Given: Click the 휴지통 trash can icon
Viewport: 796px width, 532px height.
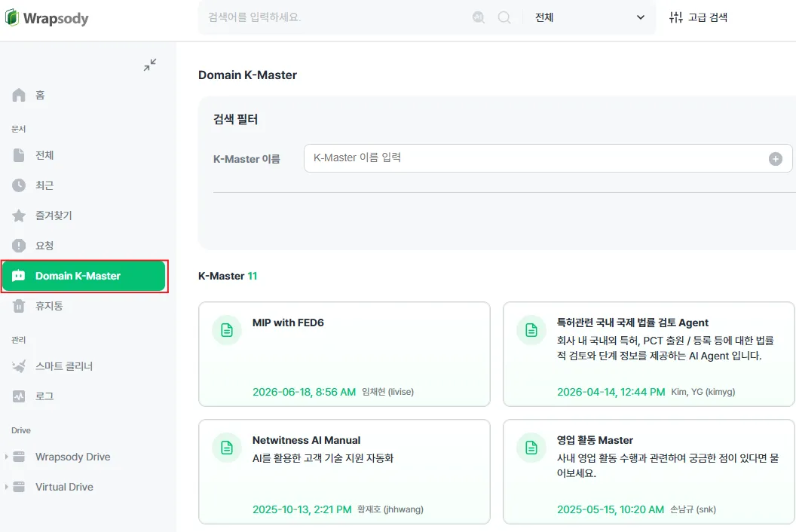Looking at the screenshot, I should click(x=19, y=306).
